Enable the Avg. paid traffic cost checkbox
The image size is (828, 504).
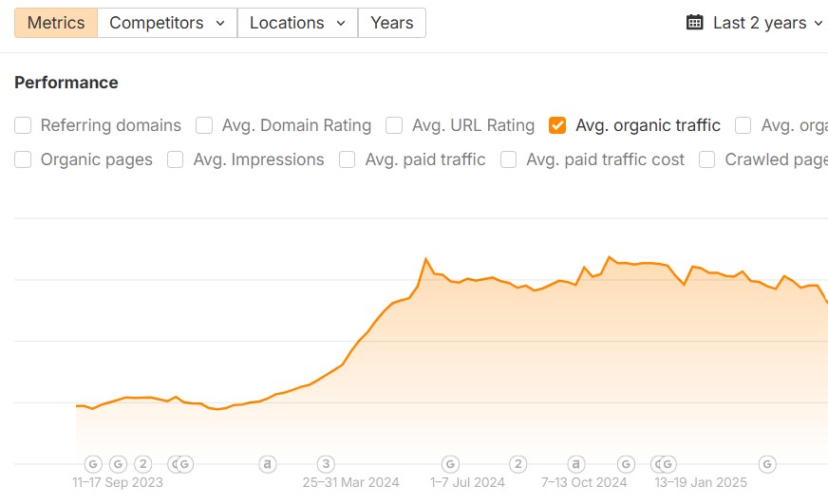tap(509, 159)
